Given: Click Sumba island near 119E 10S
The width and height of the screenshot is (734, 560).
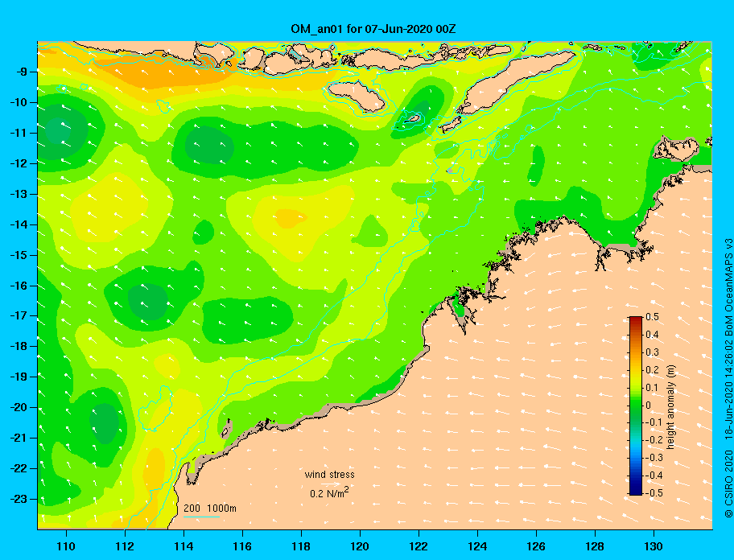Looking at the screenshot, I should [357, 96].
